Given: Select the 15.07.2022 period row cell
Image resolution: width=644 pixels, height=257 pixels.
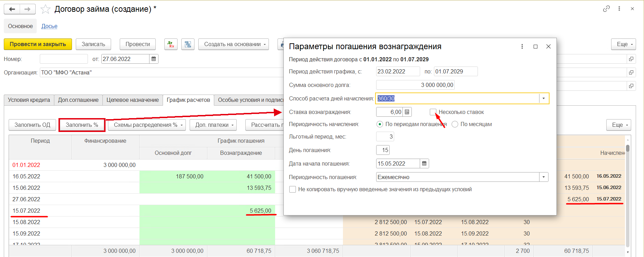Looking at the screenshot, I should point(40,211).
